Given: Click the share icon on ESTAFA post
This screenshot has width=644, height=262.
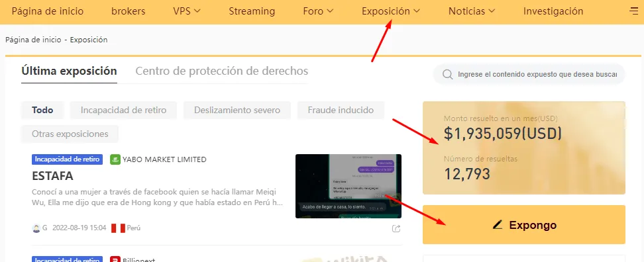Looking at the screenshot, I should click(396, 229).
